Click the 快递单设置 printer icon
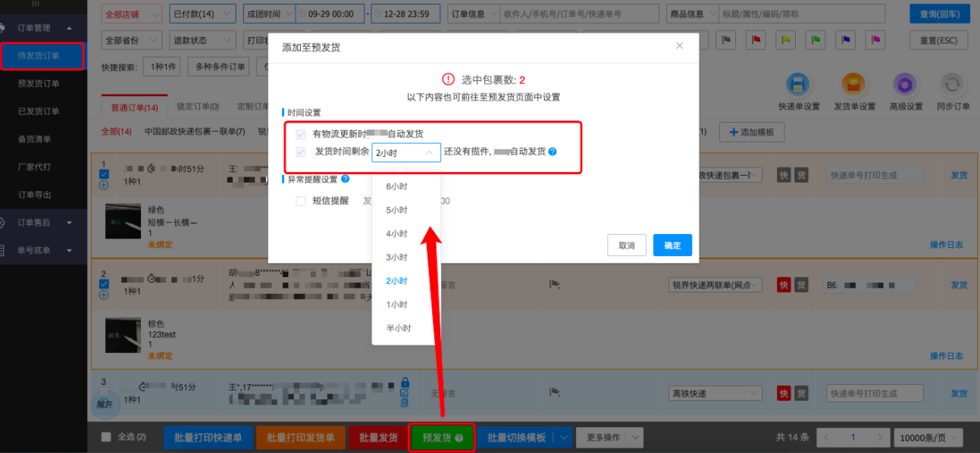The width and height of the screenshot is (980, 453). (798, 84)
